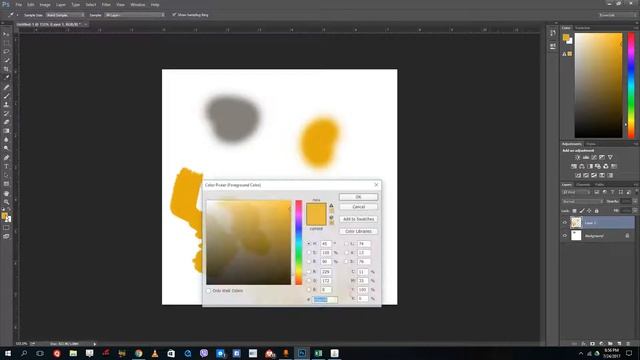This screenshot has width=640, height=360.
Task: Select the Eyedropper tool in the toolbox
Action: (x=6, y=78)
